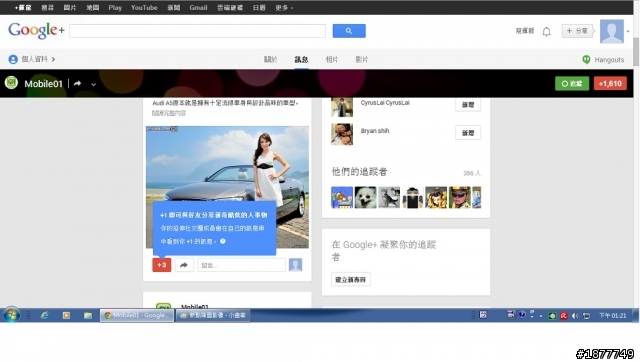This screenshot has width=640, height=362.
Task: Select the 訊息 tab
Action: [x=301, y=60]
